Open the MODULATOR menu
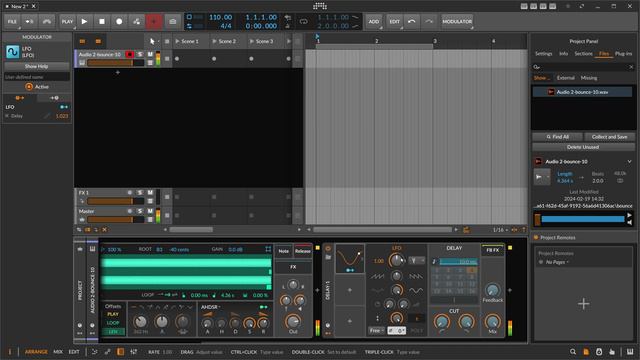Image resolution: width=640 pixels, height=360 pixels. pos(457,22)
